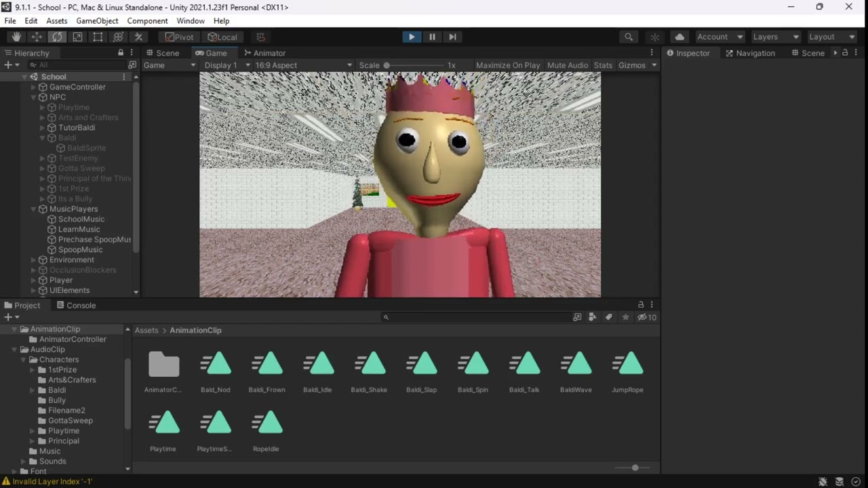Select the Rotate tool
The width and height of the screenshot is (868, 488).
57,37
